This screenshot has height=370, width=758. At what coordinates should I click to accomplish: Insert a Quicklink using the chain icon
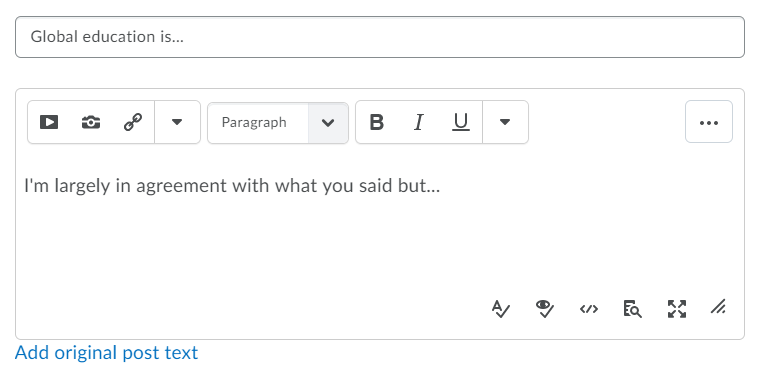tap(133, 122)
